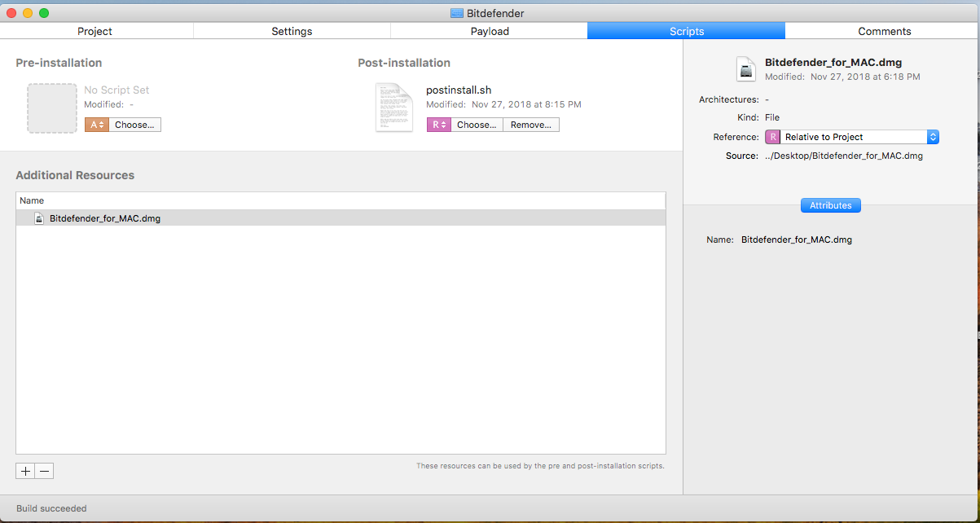The height and width of the screenshot is (523, 980).
Task: Remove selected resource with minus button
Action: (x=45, y=471)
